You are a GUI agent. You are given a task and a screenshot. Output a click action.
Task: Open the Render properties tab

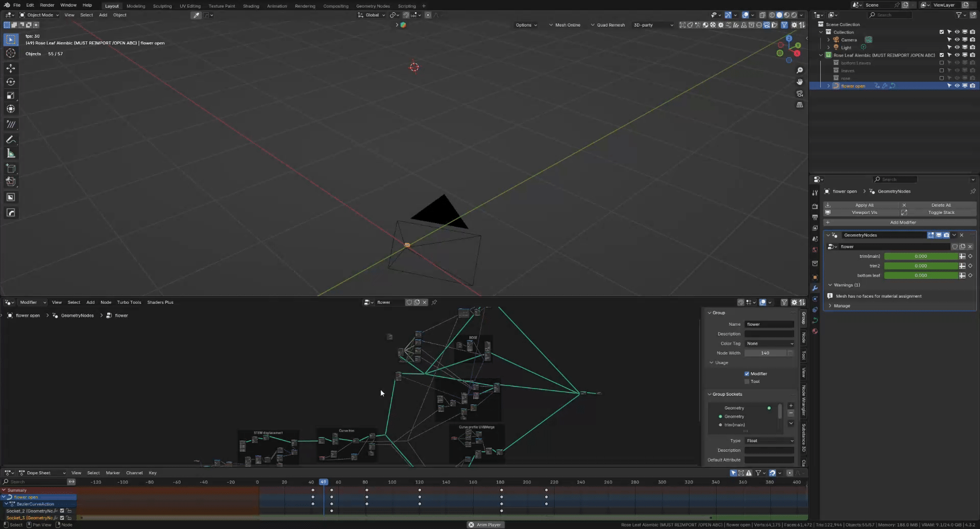815,206
